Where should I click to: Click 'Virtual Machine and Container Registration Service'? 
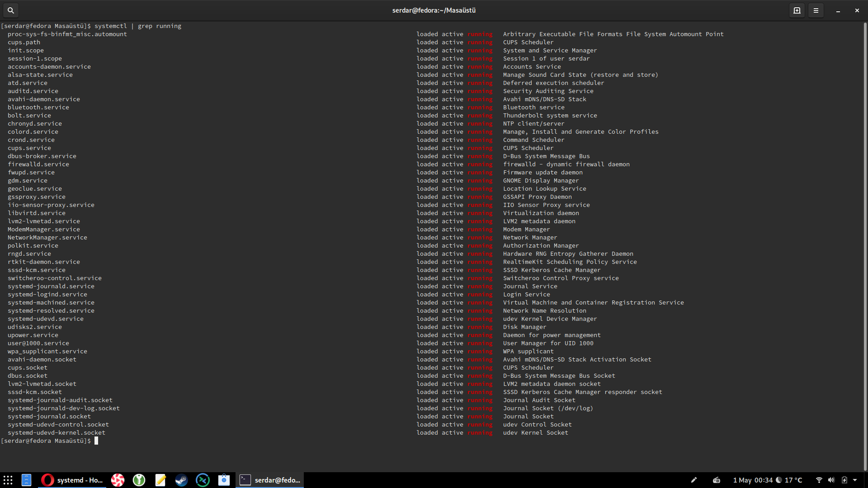coord(594,303)
